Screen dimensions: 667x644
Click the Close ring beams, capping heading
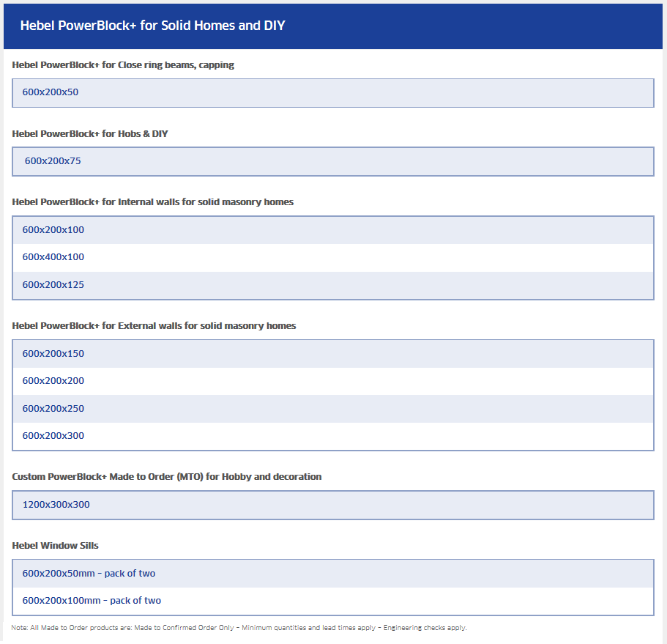(123, 65)
